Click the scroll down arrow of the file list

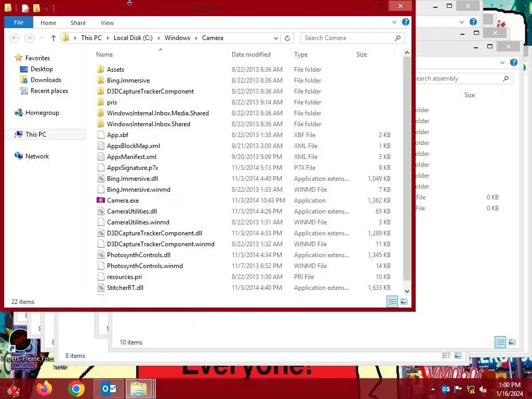[x=407, y=291]
